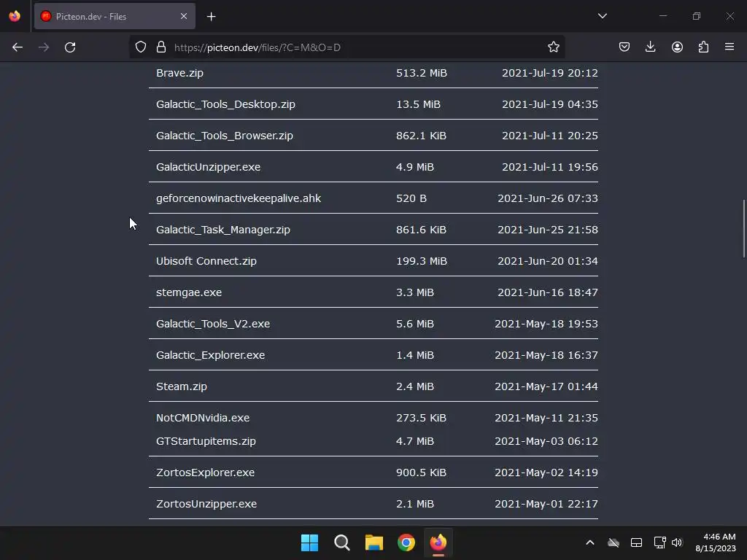Image resolution: width=747 pixels, height=560 pixels.
Task: Reload the current page
Action: pos(70,47)
